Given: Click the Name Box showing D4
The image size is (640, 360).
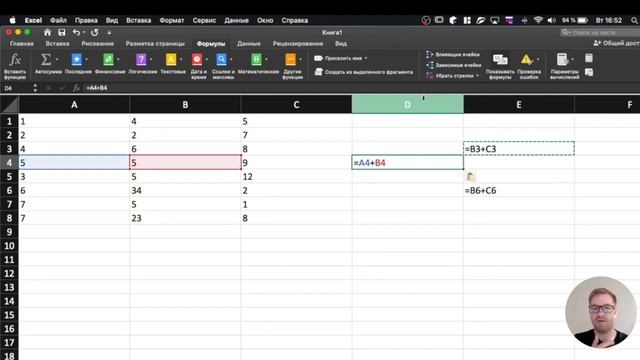Looking at the screenshot, I should [16, 88].
